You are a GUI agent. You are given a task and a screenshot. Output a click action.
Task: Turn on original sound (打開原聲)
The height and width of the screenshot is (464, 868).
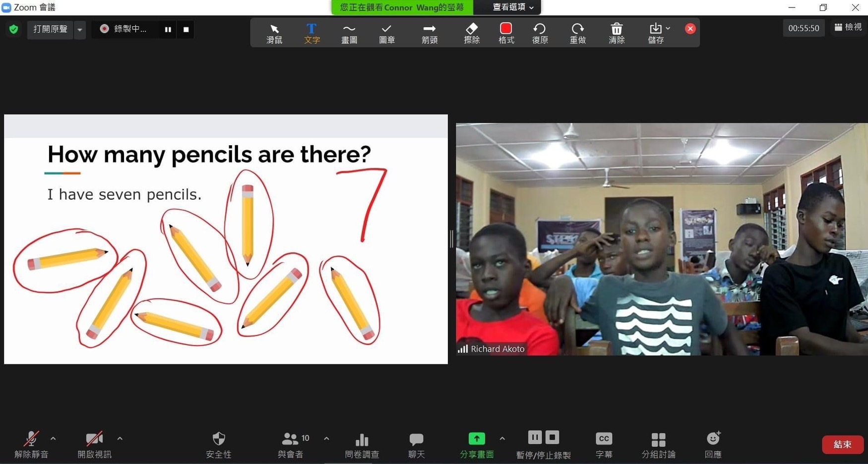coord(50,29)
